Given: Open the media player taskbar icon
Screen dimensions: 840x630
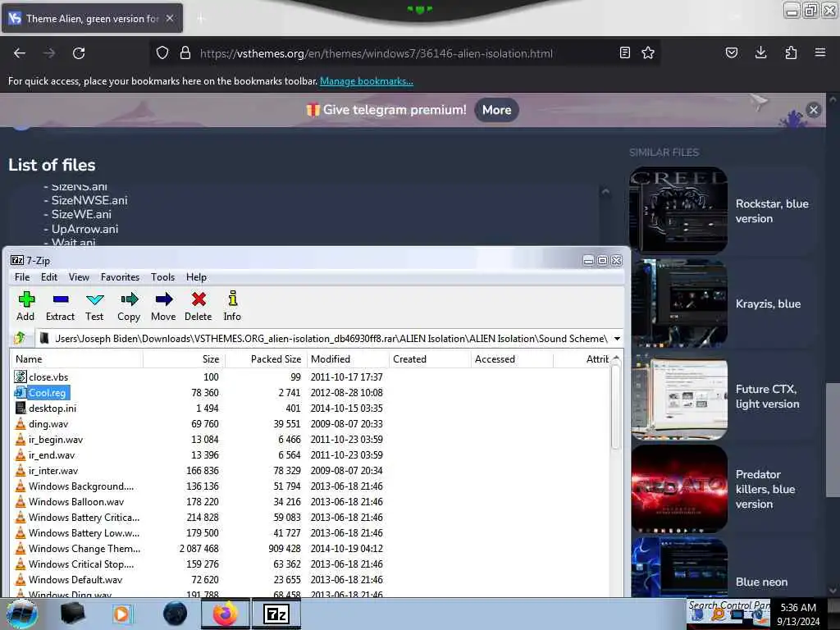Looking at the screenshot, I should [x=122, y=614].
